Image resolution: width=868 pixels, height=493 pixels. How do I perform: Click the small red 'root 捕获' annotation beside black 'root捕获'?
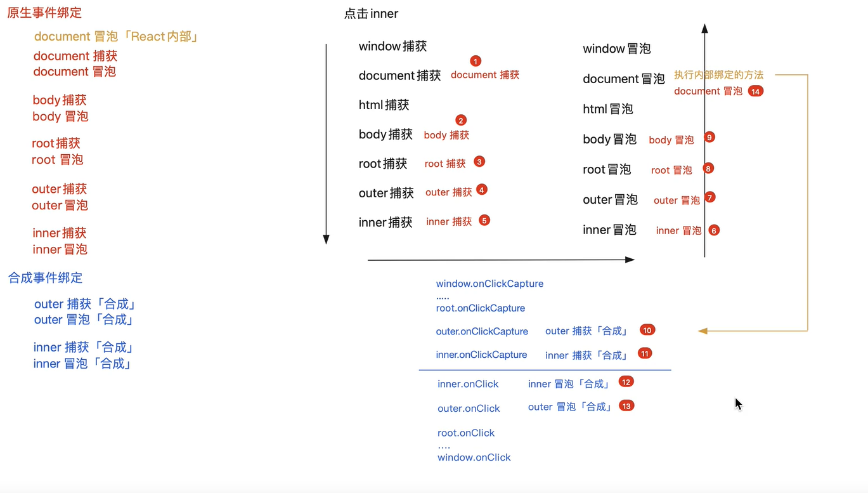445,164
